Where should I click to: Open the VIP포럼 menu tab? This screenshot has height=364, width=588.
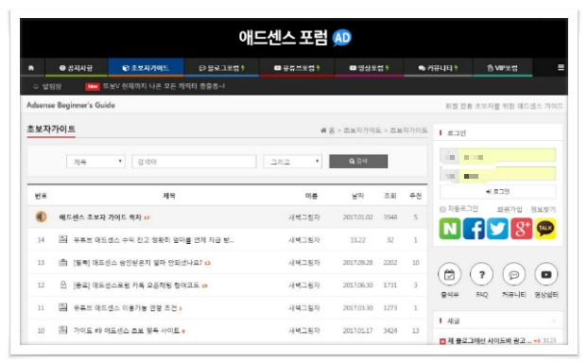[503, 68]
